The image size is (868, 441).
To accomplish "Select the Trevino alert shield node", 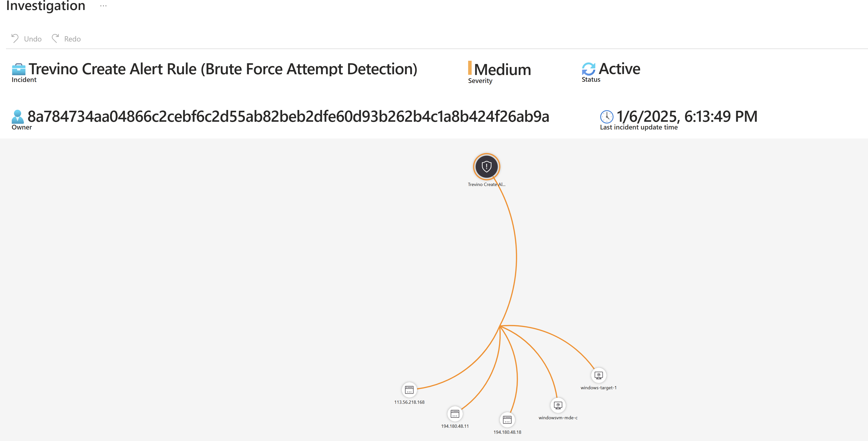I will [486, 167].
